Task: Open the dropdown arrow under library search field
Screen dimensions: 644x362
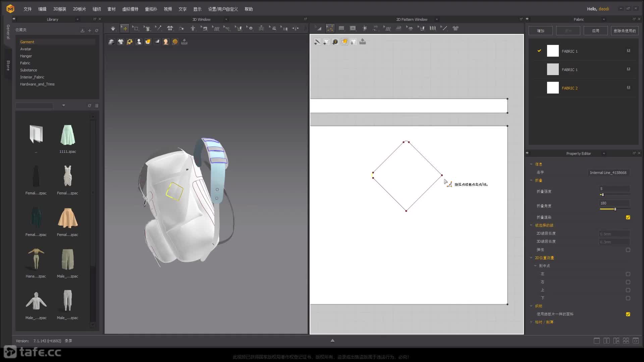Action: click(x=64, y=106)
